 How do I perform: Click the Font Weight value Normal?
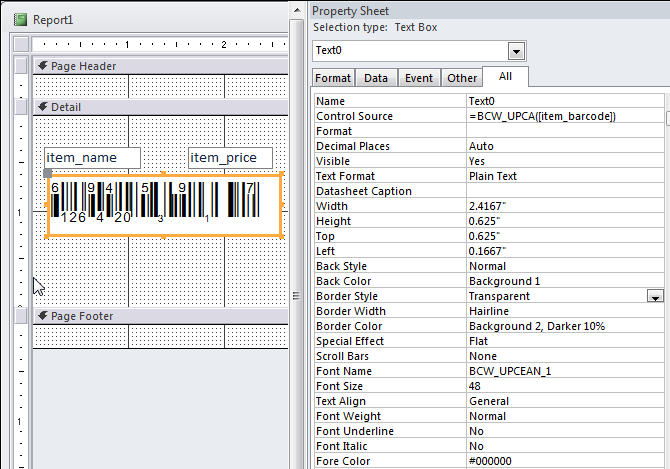coord(565,416)
